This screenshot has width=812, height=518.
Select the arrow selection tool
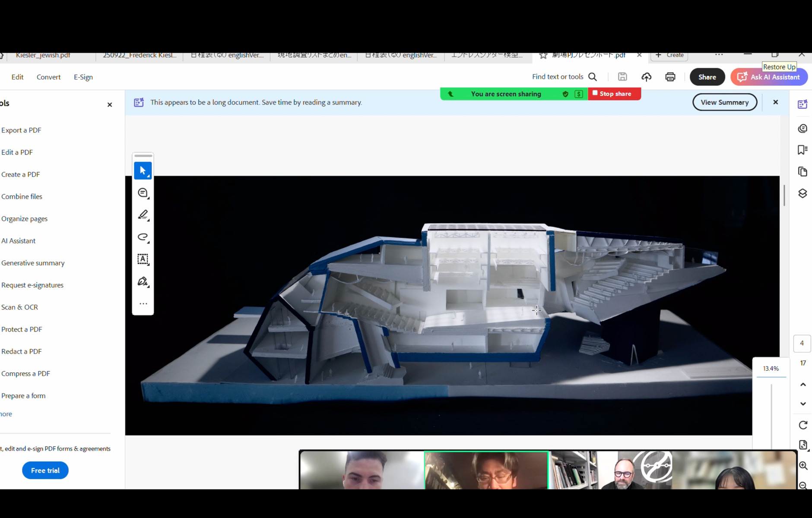[x=143, y=171]
